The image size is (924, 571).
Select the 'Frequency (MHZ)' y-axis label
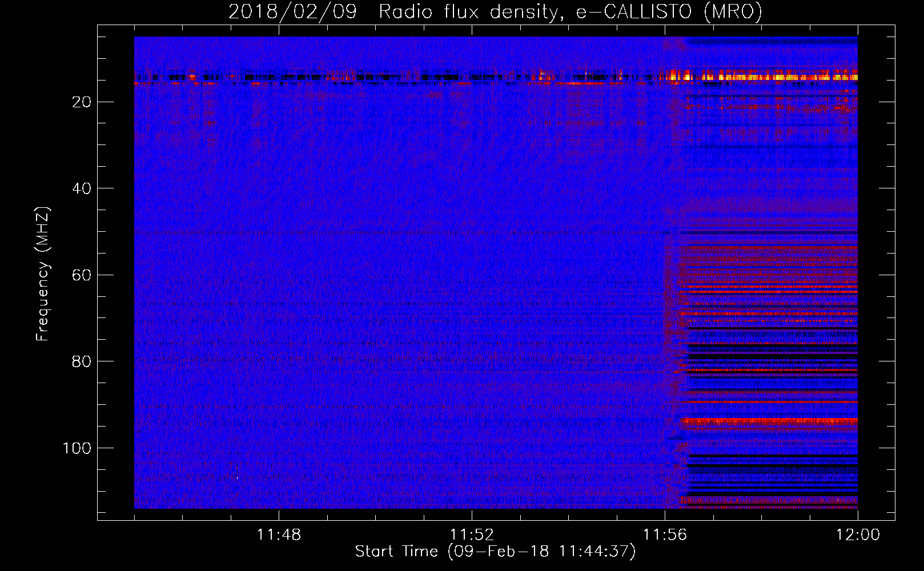tap(43, 274)
